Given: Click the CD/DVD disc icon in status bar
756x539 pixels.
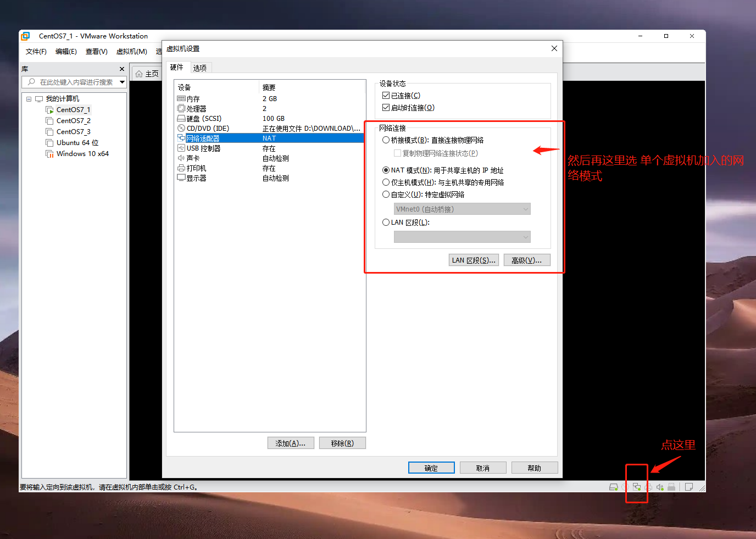Looking at the screenshot, I should pos(625,487).
